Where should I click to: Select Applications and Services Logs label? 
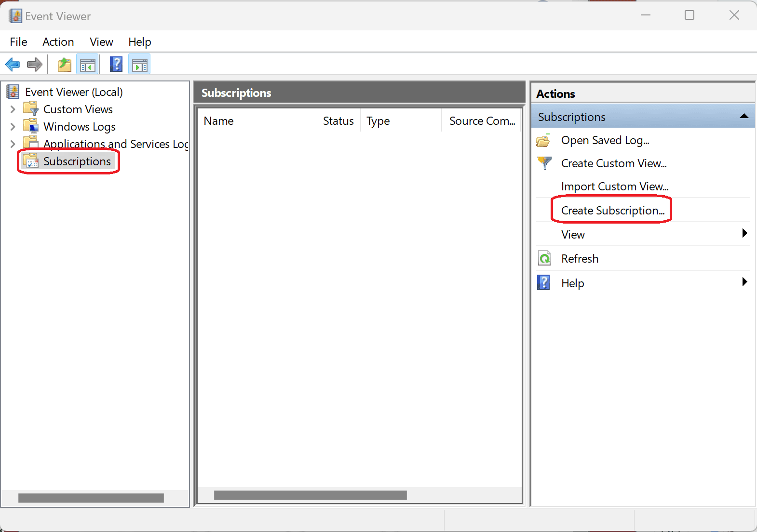[x=116, y=144]
